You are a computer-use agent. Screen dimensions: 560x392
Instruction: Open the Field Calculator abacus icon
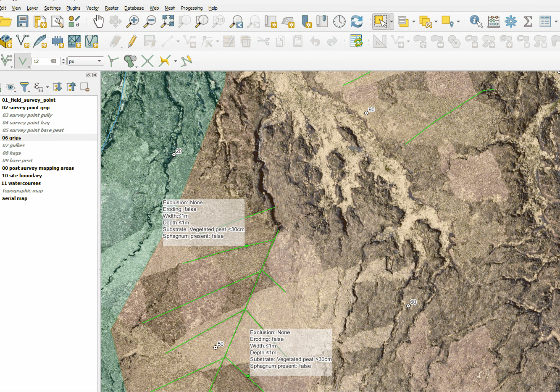[494, 21]
